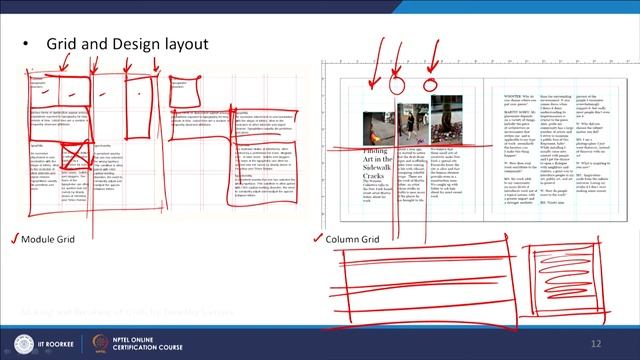Click the tallest third photo in the spread
This screenshot has width=640, height=360.
[447, 120]
